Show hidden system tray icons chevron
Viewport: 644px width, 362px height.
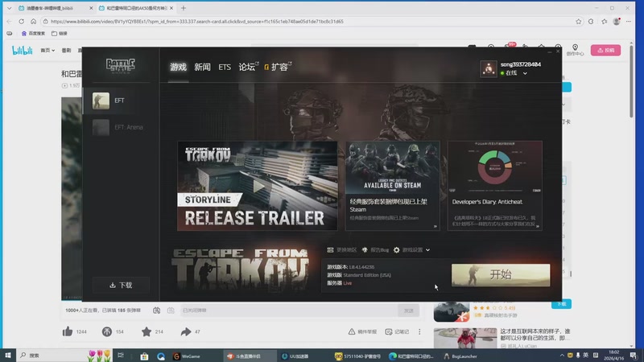pyautogui.click(x=562, y=356)
